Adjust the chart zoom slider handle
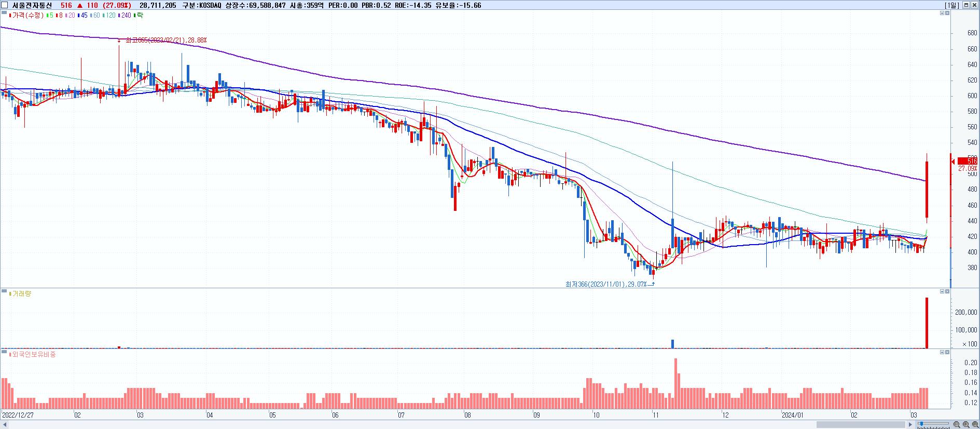The height and width of the screenshot is (429, 980). coord(921,424)
